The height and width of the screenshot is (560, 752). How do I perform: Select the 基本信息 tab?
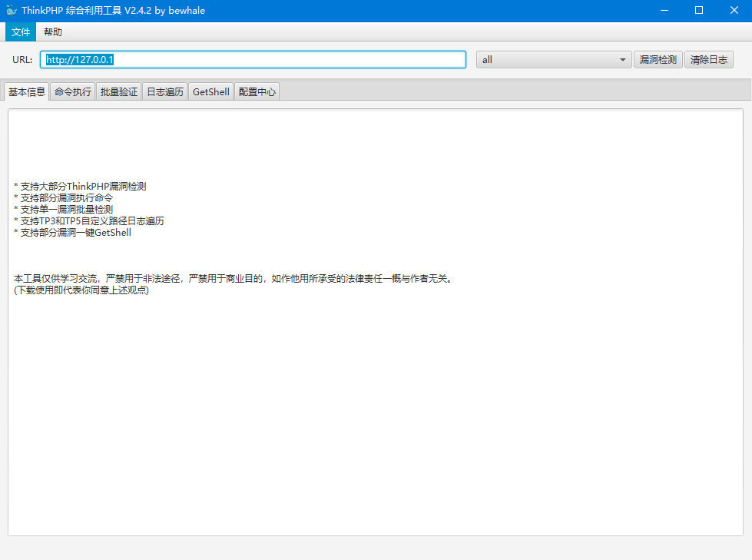click(26, 91)
